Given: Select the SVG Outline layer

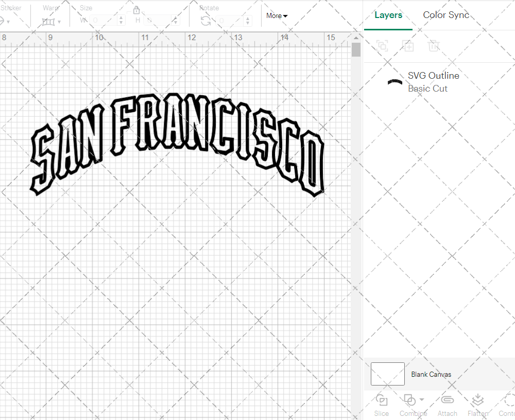Looking at the screenshot, I should coord(433,82).
